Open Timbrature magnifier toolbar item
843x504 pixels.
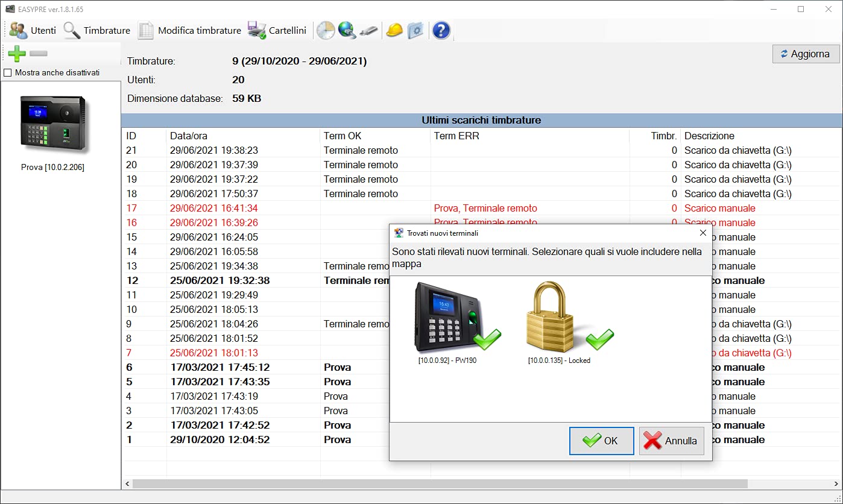pyautogui.click(x=96, y=30)
